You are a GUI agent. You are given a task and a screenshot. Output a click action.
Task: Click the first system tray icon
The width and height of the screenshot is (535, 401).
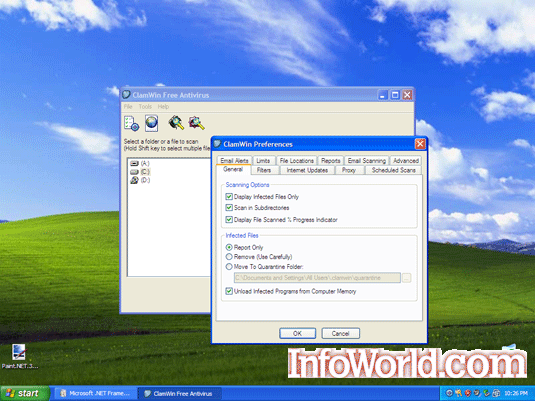[x=449, y=393]
